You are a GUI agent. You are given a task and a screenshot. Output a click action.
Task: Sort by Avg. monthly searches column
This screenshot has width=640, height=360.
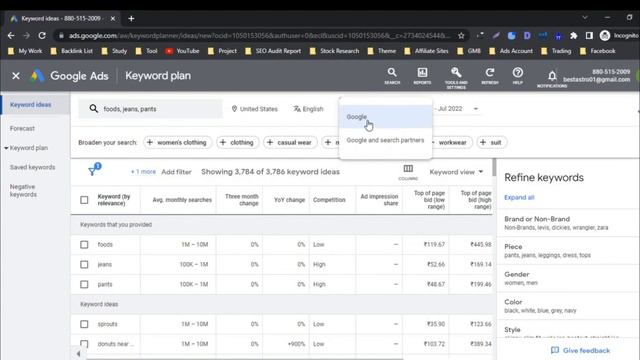pos(182,200)
